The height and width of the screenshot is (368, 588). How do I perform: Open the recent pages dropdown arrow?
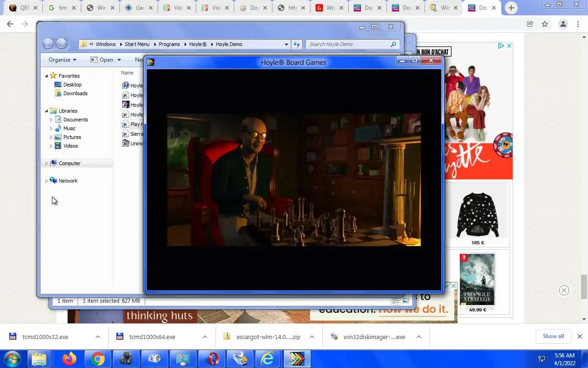pyautogui.click(x=72, y=45)
